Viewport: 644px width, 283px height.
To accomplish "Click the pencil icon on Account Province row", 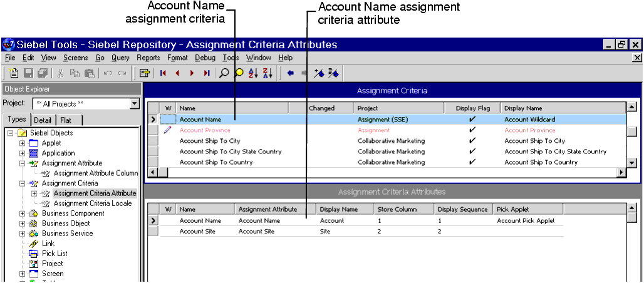I will click(x=167, y=130).
